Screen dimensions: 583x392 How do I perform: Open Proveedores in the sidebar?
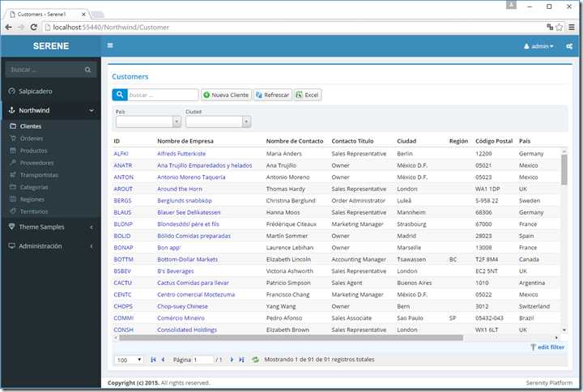(x=36, y=163)
